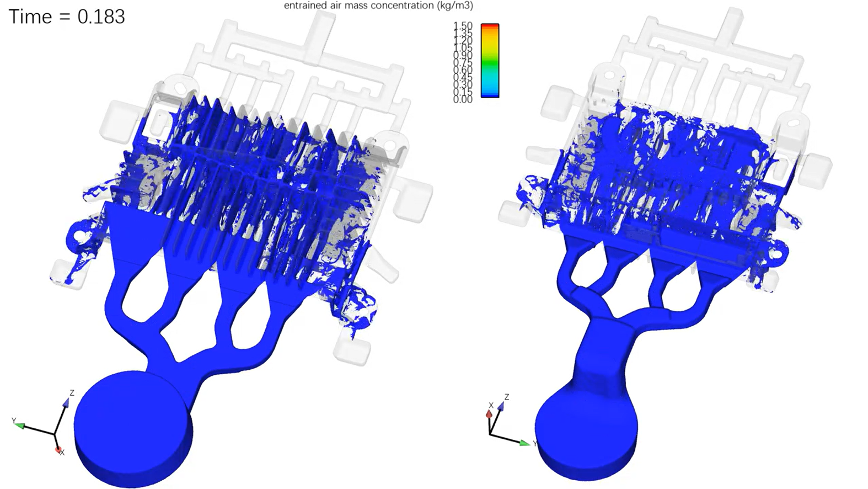Viewport: 868px width, 489px height.
Task: Click the rainbow color legend bar
Action: pyautogui.click(x=490, y=61)
